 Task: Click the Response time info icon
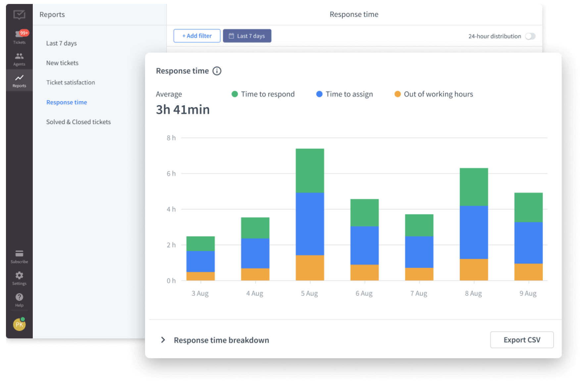(217, 71)
